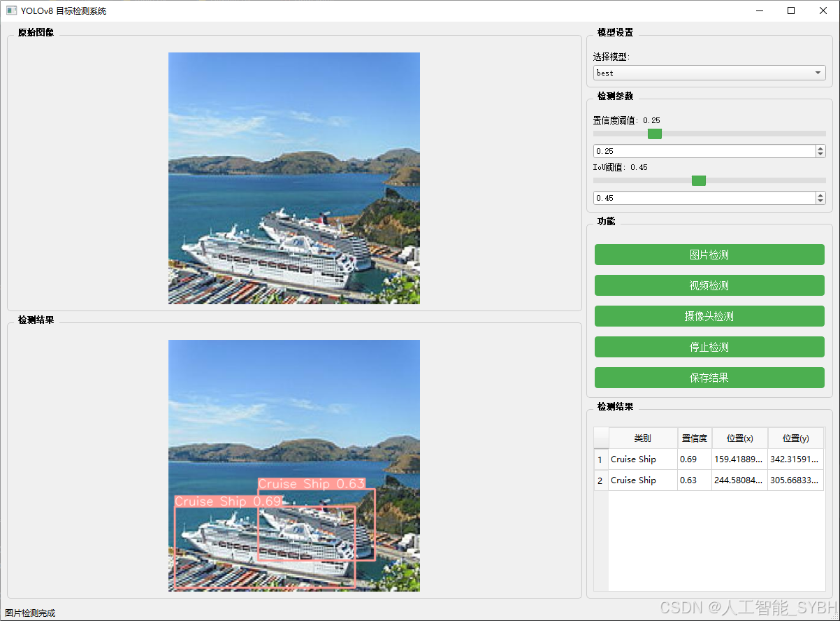Start 视频检测 video detection
Image resolution: width=840 pixels, height=621 pixels.
(x=709, y=285)
